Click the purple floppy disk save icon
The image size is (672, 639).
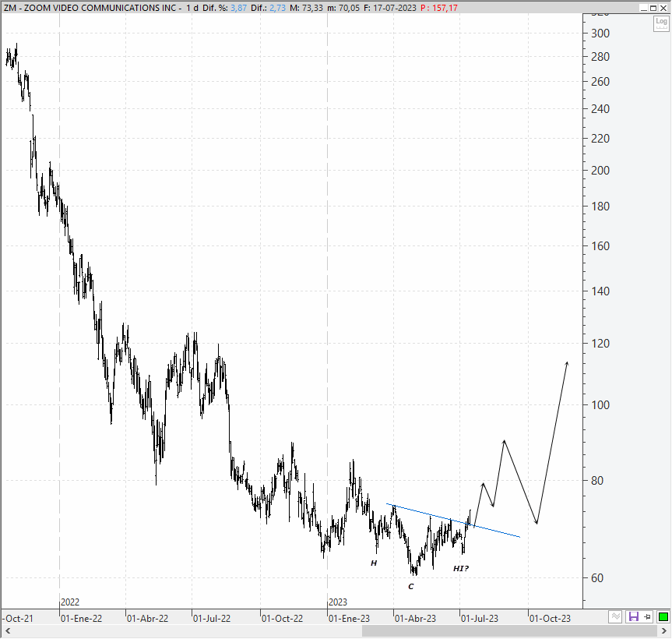[633, 617]
